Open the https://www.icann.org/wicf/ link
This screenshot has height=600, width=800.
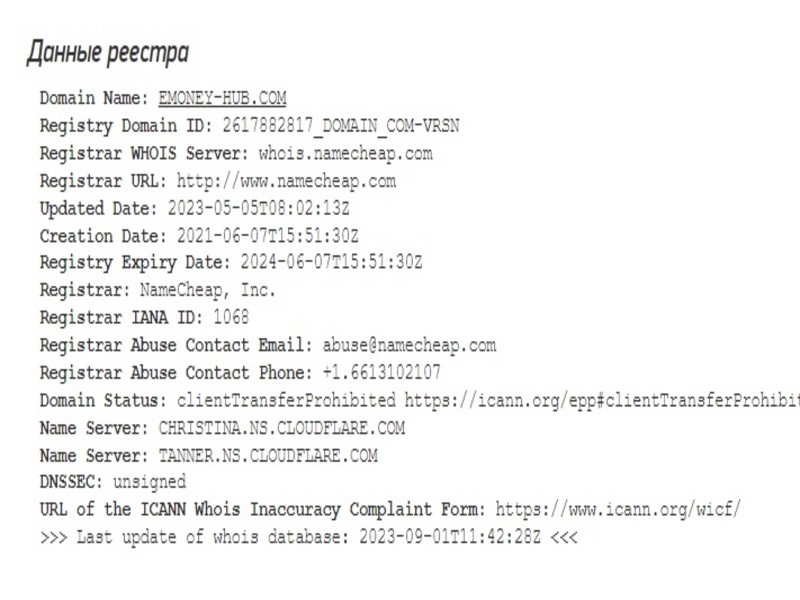point(618,510)
